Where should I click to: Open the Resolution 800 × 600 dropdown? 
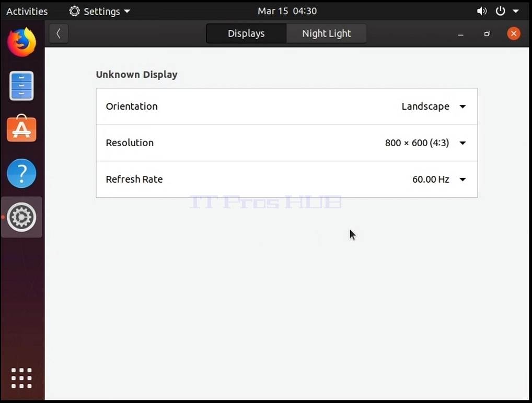425,143
